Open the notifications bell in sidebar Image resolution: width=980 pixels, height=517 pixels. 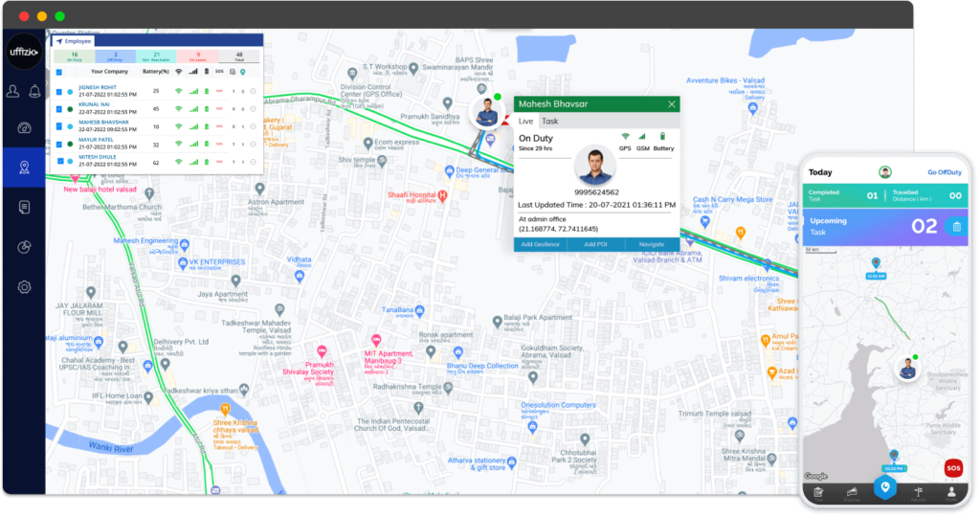click(x=35, y=91)
